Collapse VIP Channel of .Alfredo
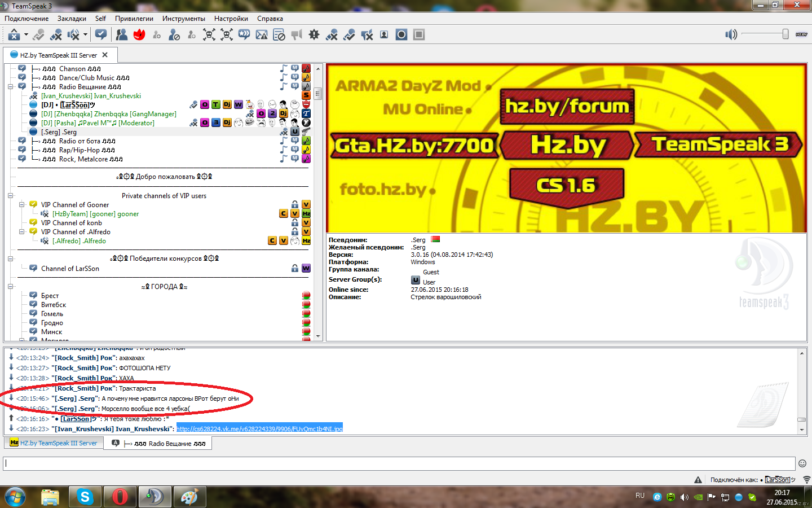812x508 pixels. click(22, 231)
